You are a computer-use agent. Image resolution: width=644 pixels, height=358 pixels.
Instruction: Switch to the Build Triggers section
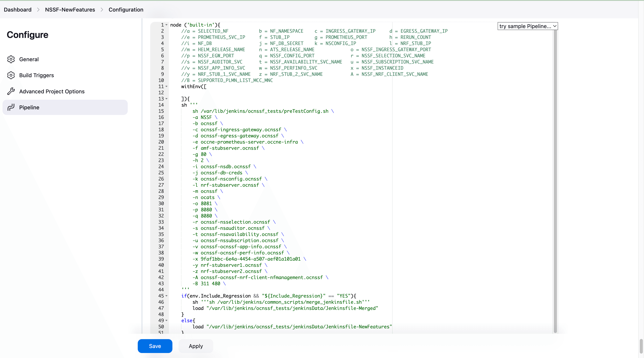(36, 75)
